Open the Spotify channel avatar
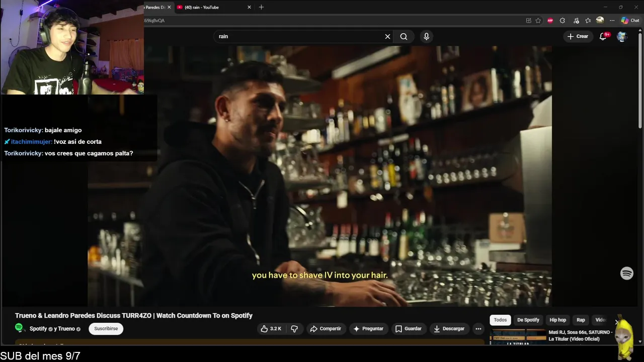 pos(20,328)
